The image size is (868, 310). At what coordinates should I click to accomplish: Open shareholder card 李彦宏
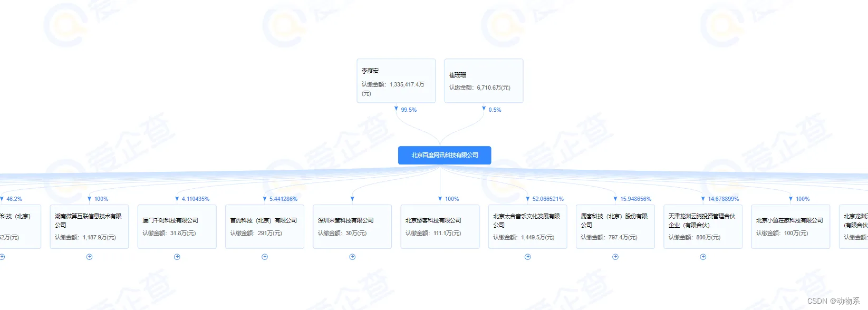tap(396, 81)
